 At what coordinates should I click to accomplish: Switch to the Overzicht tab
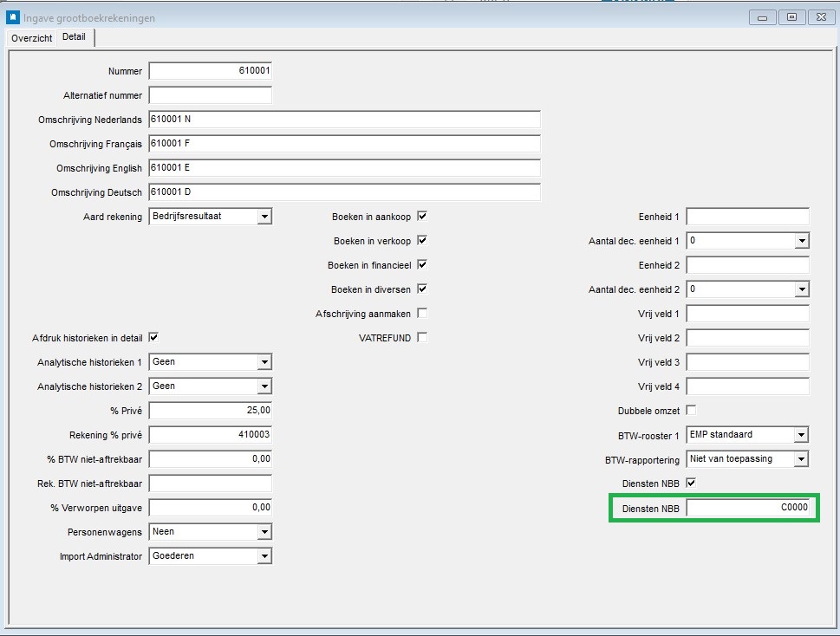tap(31, 38)
